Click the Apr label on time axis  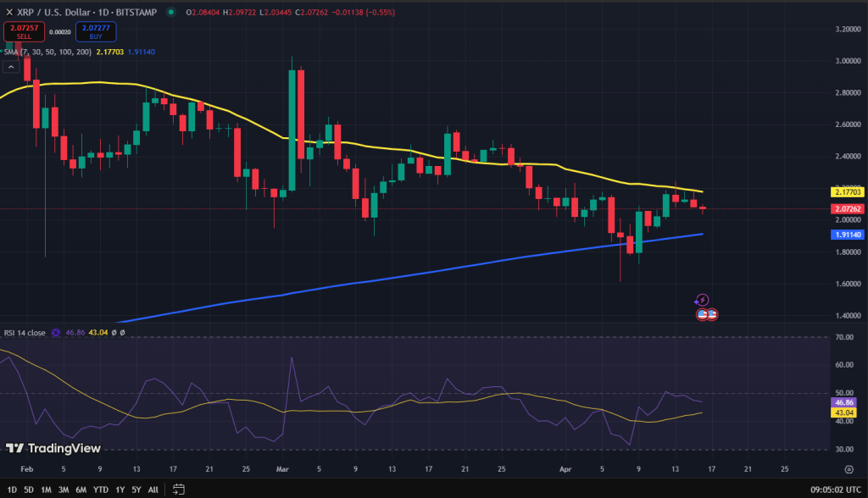[x=565, y=469]
